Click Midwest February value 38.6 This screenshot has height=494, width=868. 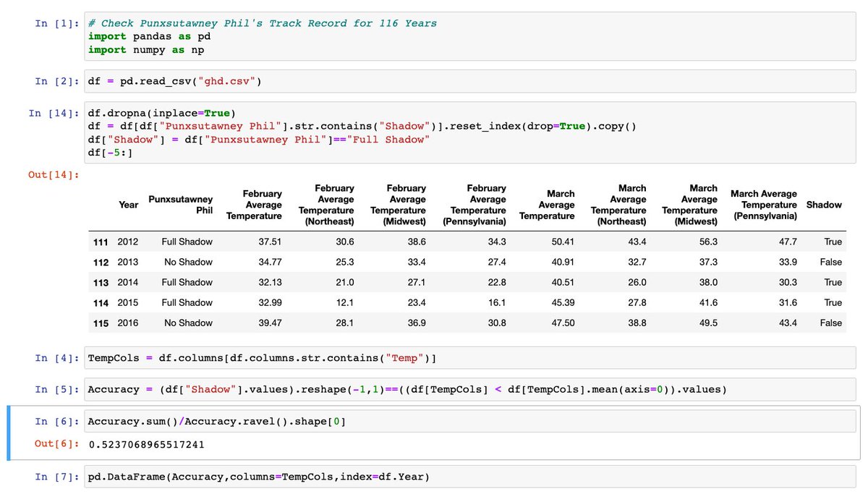click(x=417, y=242)
